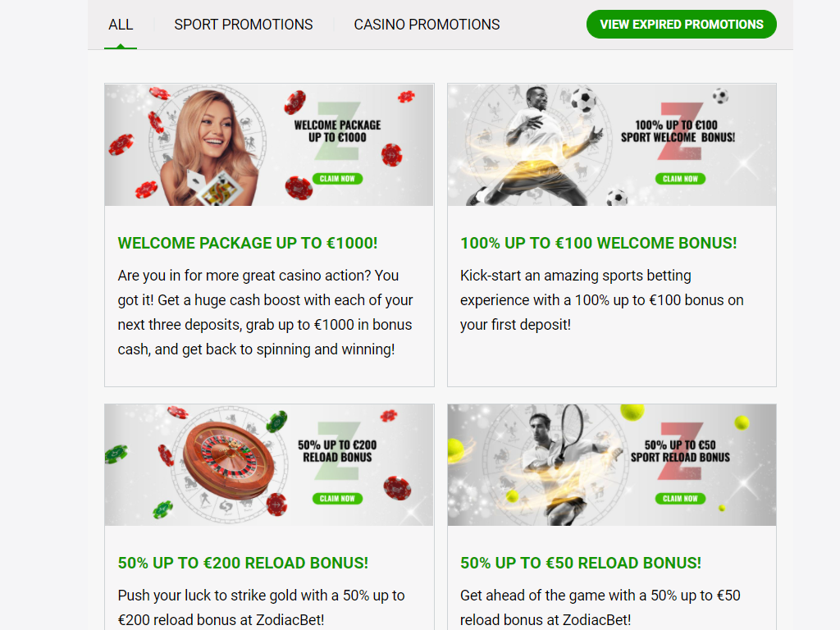Click CLAIM NOW on the Sport Welcome Bonus banner
The height and width of the screenshot is (630, 840).
680,178
